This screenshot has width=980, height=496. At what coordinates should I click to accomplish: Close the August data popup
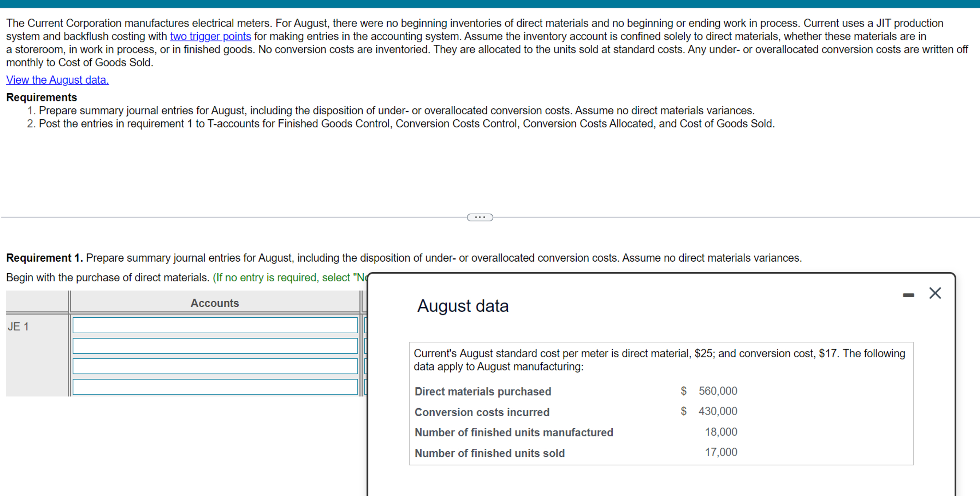935,293
